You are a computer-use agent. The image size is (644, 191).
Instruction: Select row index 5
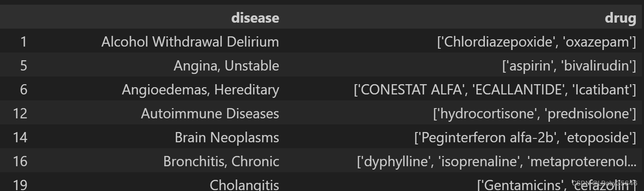[24, 66]
